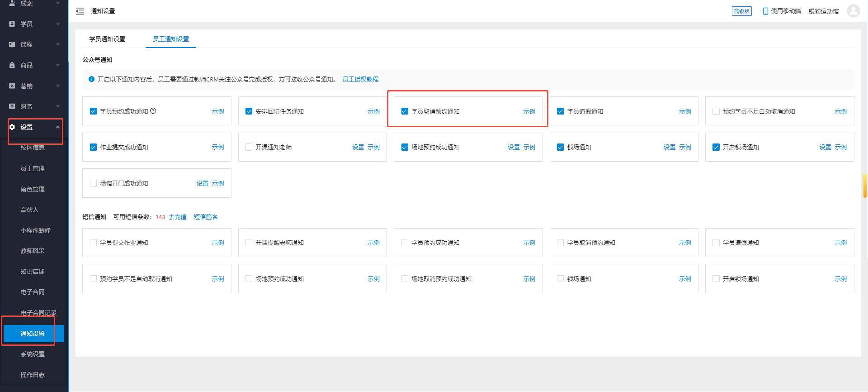Click 使用移动端 in the header
Screen dimensions: 868x392
click(786, 11)
